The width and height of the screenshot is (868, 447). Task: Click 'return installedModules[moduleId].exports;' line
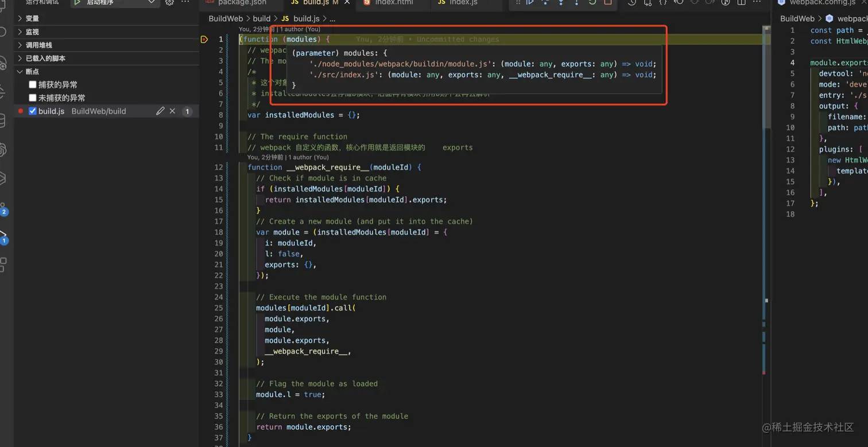pyautogui.click(x=356, y=200)
